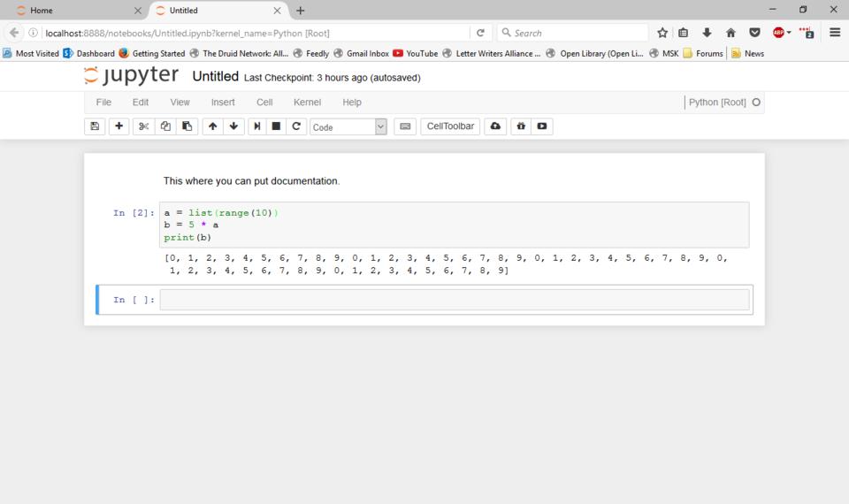
Task: Click the empty code cell input area
Action: tap(454, 300)
